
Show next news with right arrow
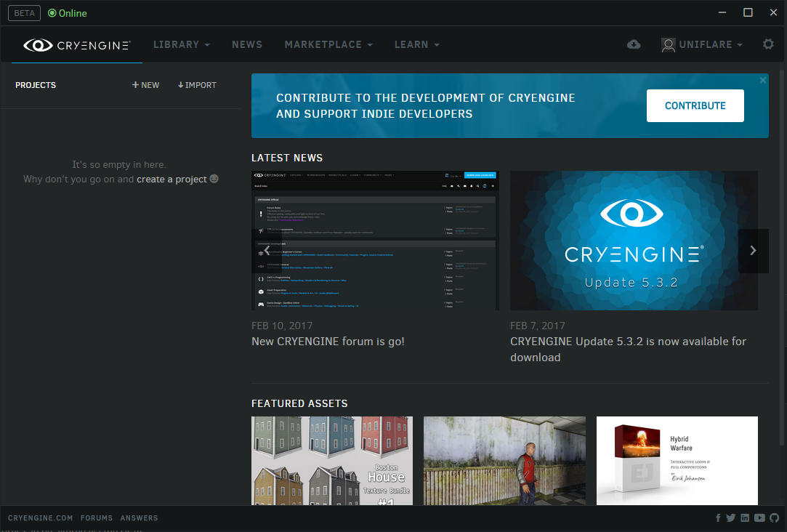pos(753,251)
